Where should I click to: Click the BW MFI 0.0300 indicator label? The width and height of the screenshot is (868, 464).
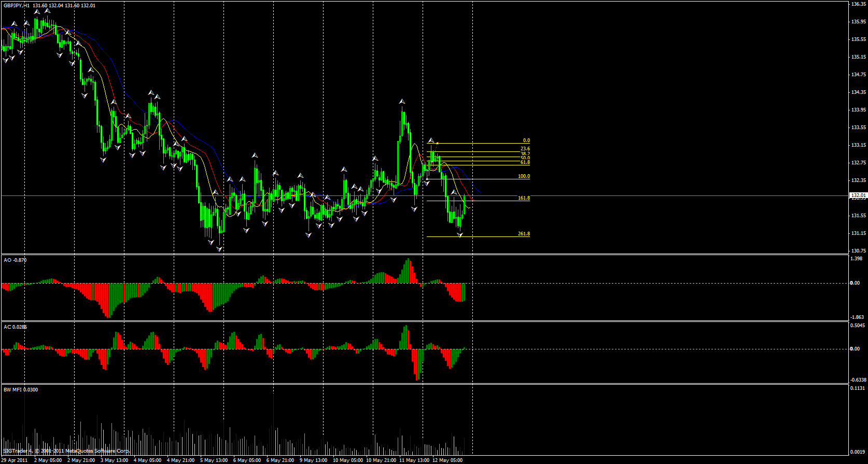tap(21, 389)
